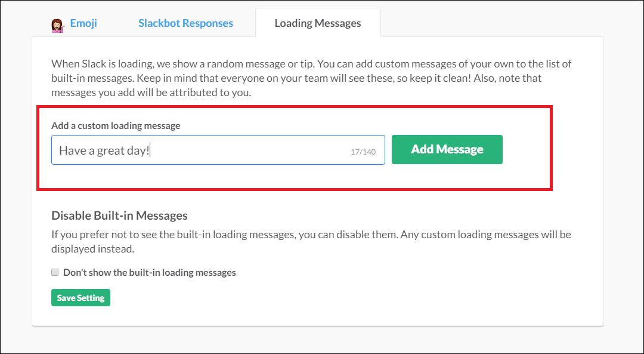Click the woman emoji icon beside Emoji
This screenshot has width=644, height=354.
[58, 25]
